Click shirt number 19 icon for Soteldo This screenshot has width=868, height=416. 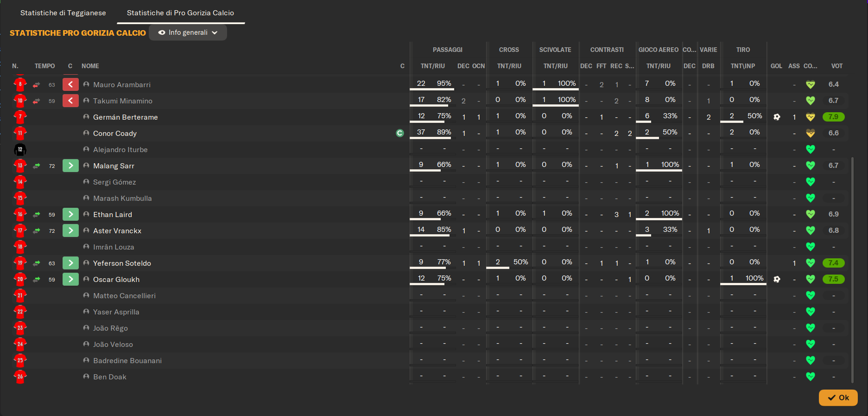(20, 263)
